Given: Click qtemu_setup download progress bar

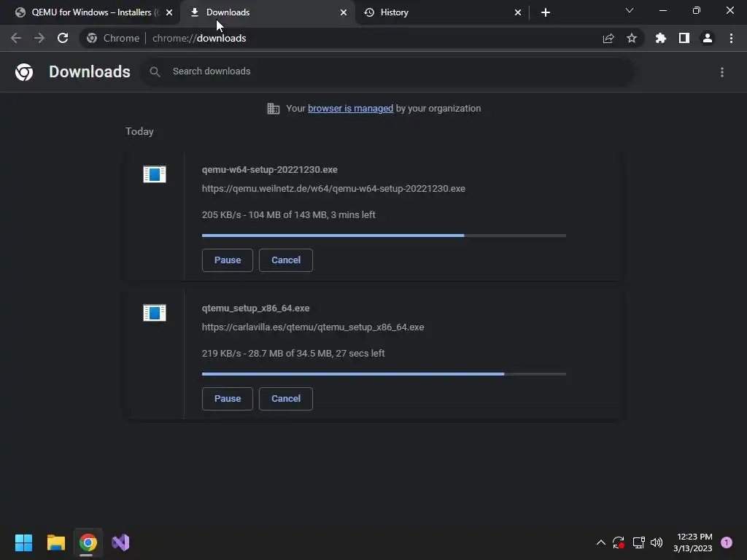Looking at the screenshot, I should pos(384,374).
